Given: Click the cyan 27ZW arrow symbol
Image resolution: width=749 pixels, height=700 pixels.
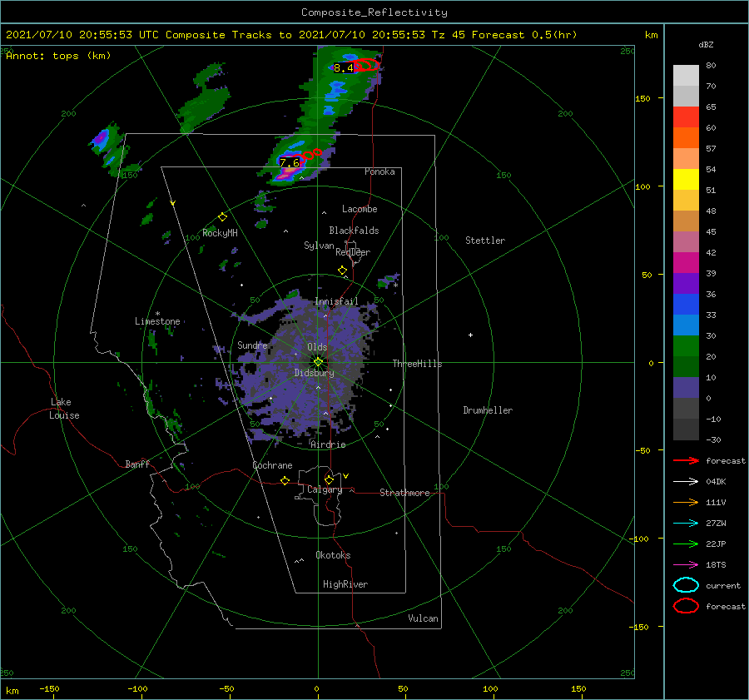Looking at the screenshot, I should point(686,524).
